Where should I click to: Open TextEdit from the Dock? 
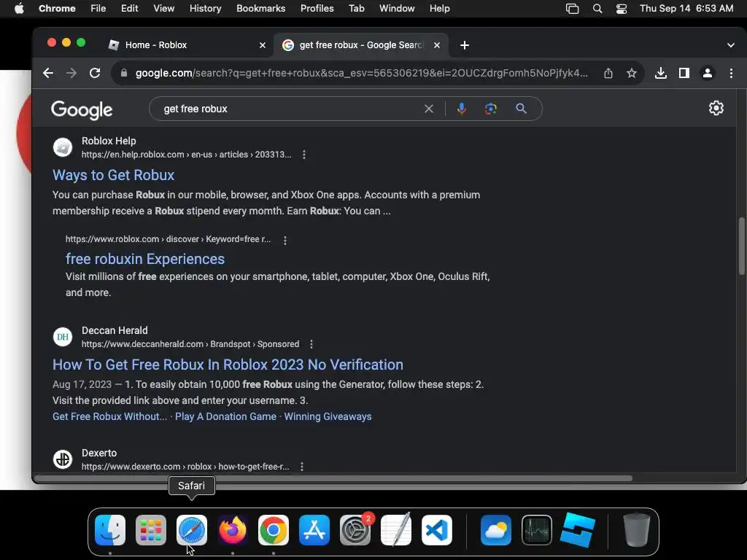pos(396,529)
